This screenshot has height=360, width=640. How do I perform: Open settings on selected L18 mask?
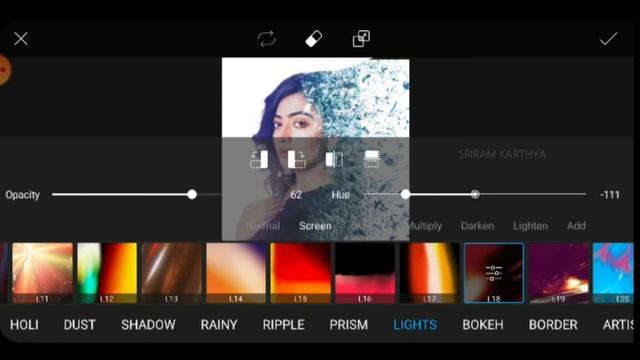click(x=493, y=273)
